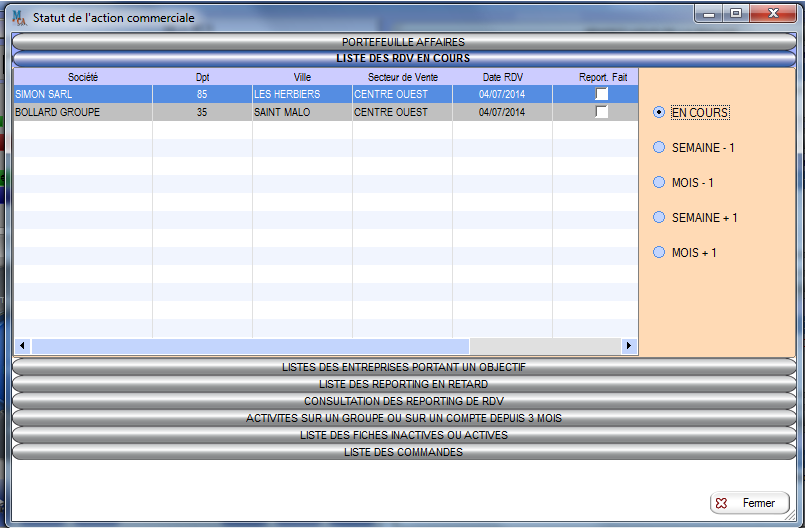
Task: Open LISTE DES REPORTING EN RETARD section
Action: click(403, 384)
